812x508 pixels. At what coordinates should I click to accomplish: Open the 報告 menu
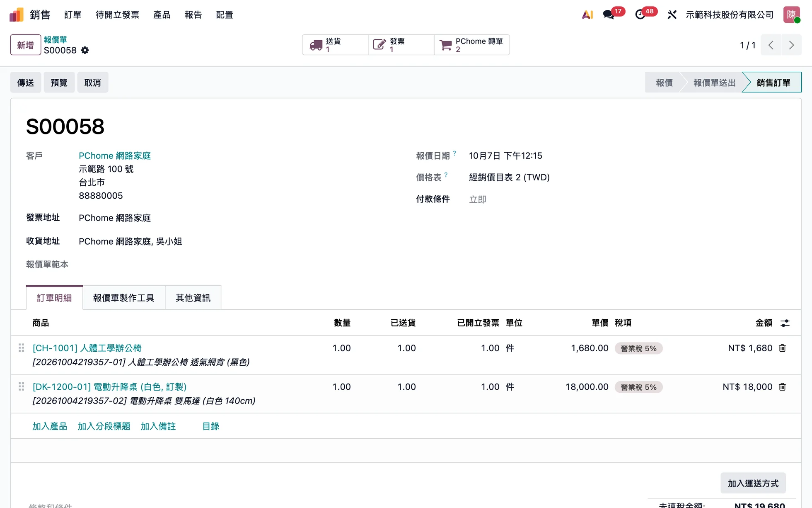coord(193,15)
